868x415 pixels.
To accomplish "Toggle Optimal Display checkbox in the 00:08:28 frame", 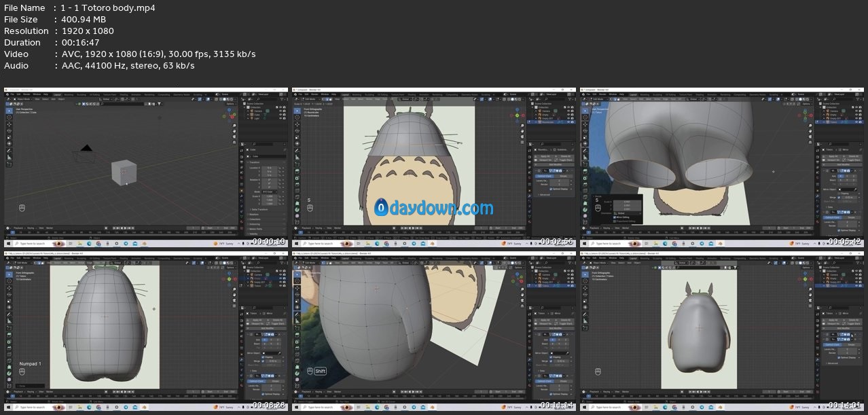I will 263,394.
